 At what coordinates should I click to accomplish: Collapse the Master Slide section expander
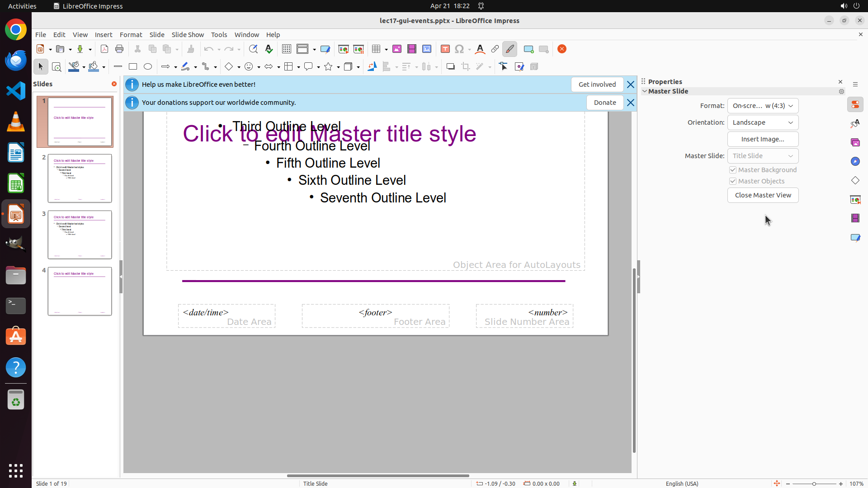tap(645, 91)
